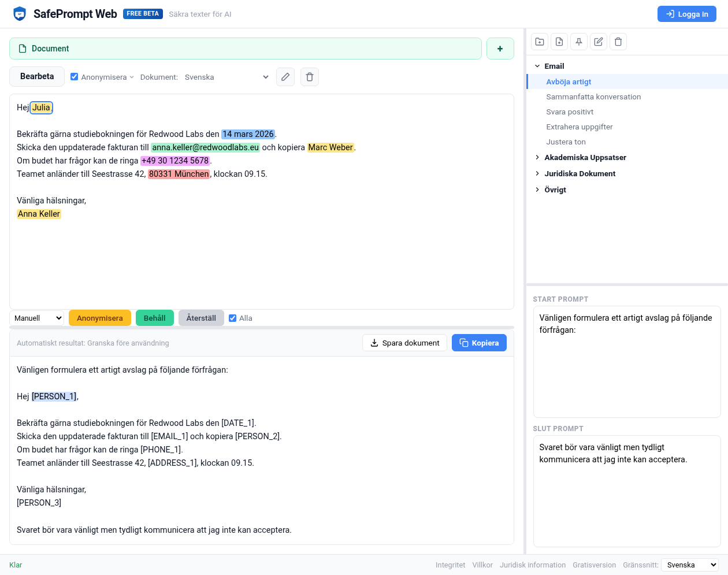Click the Kopiera button
This screenshot has height=575, width=728.
click(479, 343)
